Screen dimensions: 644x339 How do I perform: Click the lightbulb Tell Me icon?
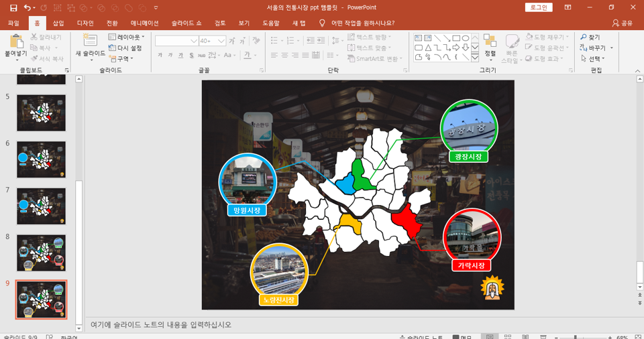[x=322, y=23]
